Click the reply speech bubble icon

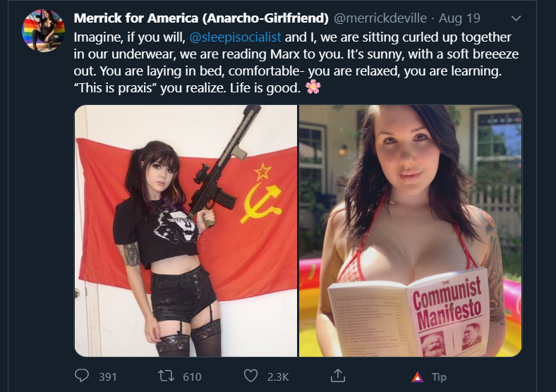(82, 376)
